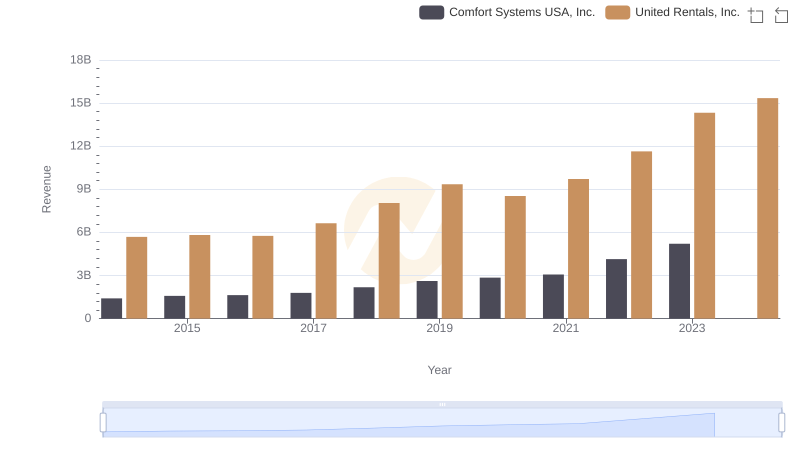
Task: Select the United Rentals 2022 bar
Action: (x=641, y=235)
